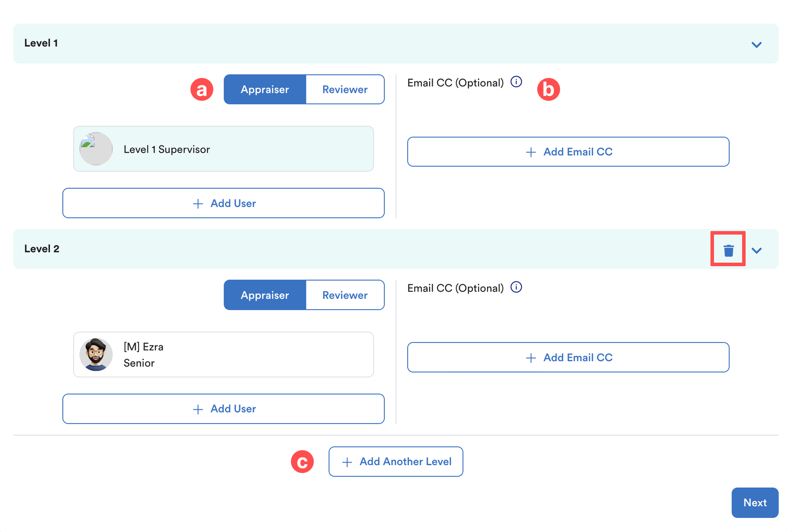The height and width of the screenshot is (532, 792).
Task: Click Ezra's profile avatar picture
Action: (96, 354)
